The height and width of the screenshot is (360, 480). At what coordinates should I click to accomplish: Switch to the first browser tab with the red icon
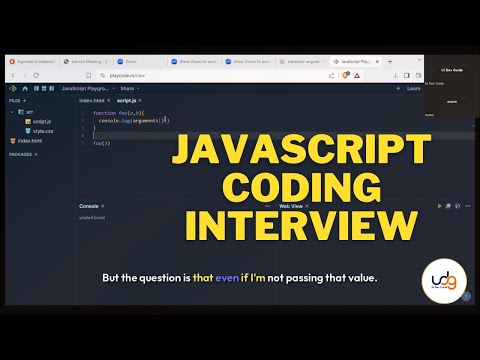click(x=32, y=62)
